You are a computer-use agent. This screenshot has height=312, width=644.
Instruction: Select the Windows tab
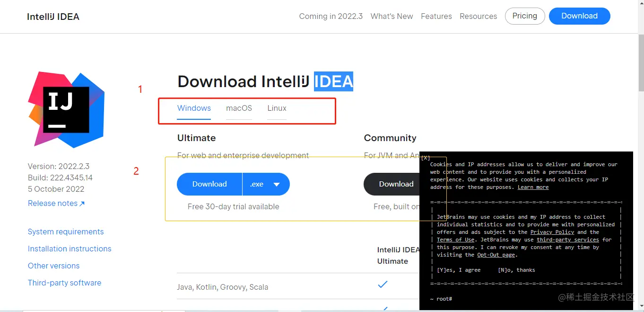pos(194,108)
